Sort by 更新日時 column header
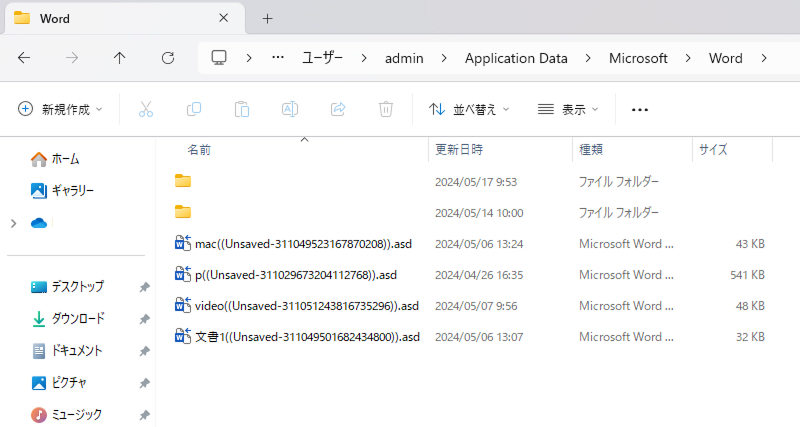Screen dimensions: 800x427 click(459, 149)
